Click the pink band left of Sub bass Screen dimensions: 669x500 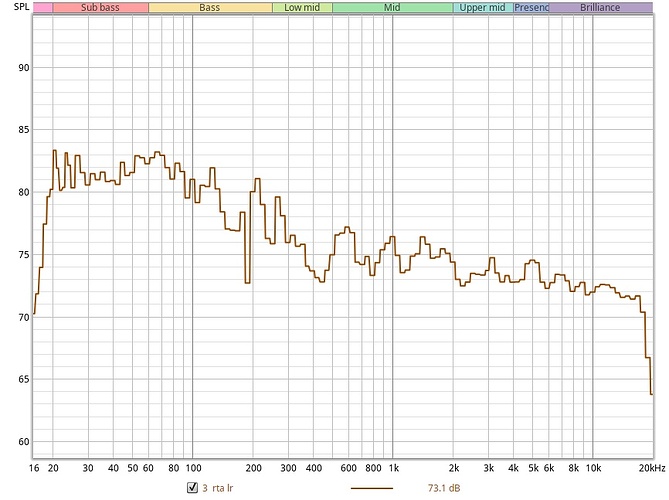coord(43,7)
